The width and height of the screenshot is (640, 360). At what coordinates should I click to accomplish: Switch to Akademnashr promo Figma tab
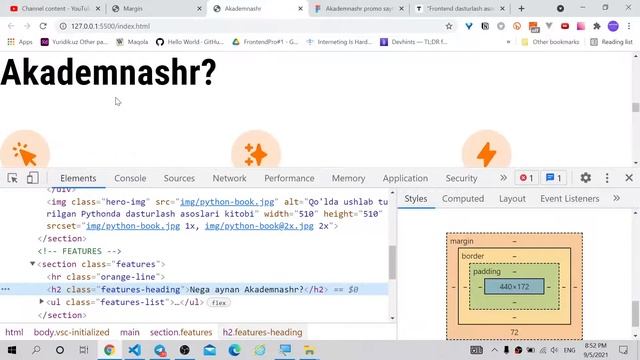(x=359, y=9)
